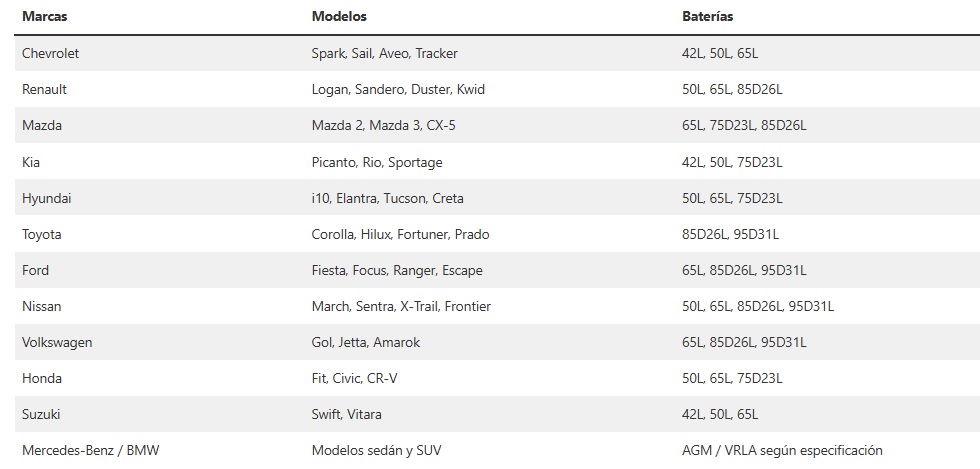This screenshot has height=469, width=980.
Task: Select the Gol, Jetta, Amarok models cell
Action: pos(365,342)
